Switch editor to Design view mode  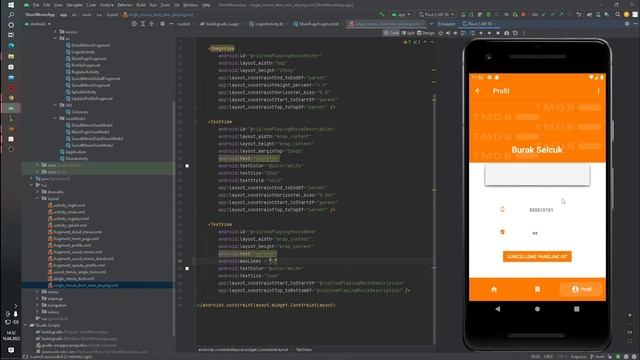[x=426, y=33]
